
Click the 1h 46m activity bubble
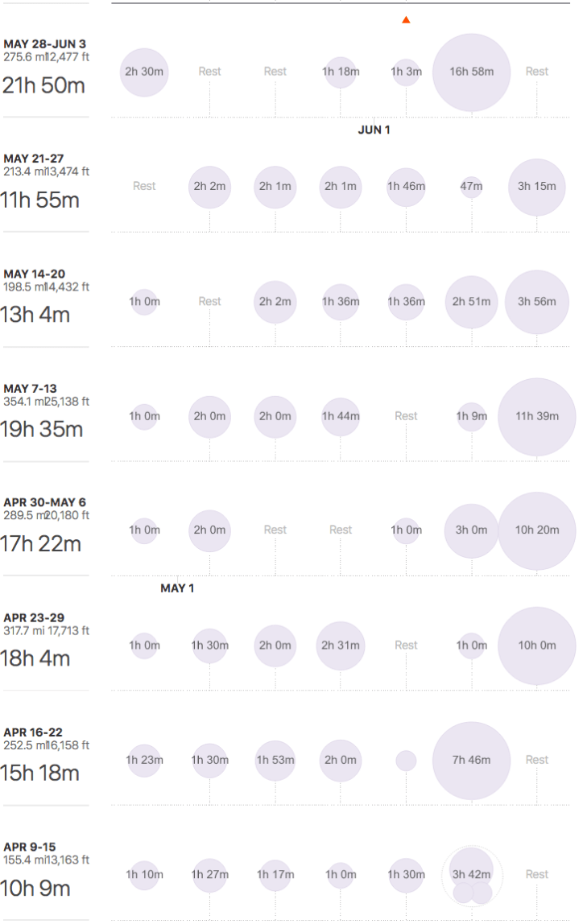[x=406, y=187]
